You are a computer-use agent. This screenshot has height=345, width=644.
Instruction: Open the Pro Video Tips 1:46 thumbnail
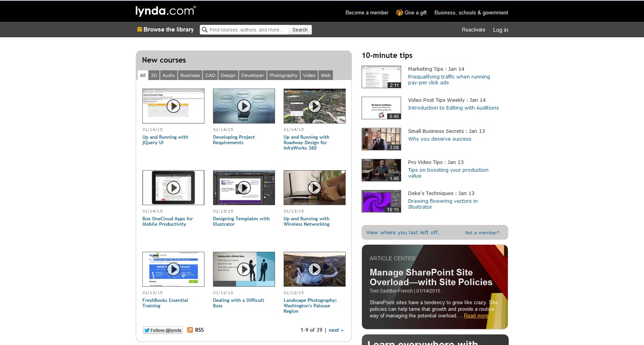point(381,170)
